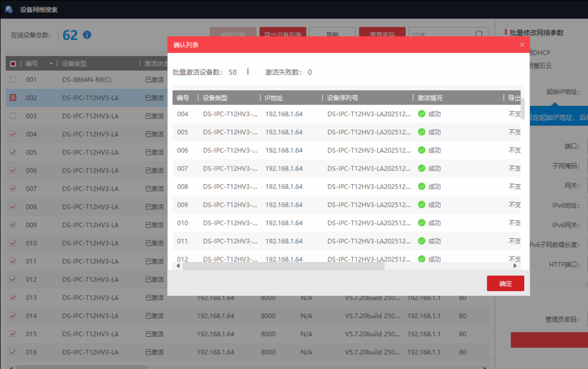Click the search magnifier icon in filter box
588x369 pixels.
point(479,34)
